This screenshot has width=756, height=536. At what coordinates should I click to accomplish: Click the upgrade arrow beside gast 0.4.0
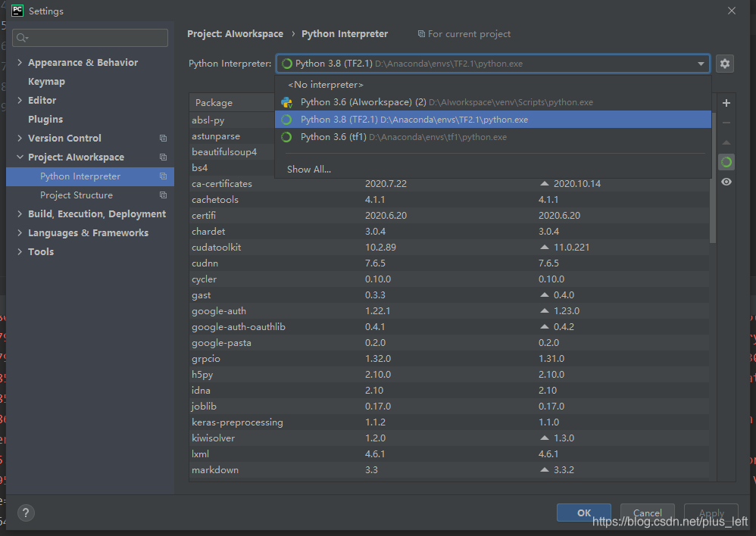(545, 295)
